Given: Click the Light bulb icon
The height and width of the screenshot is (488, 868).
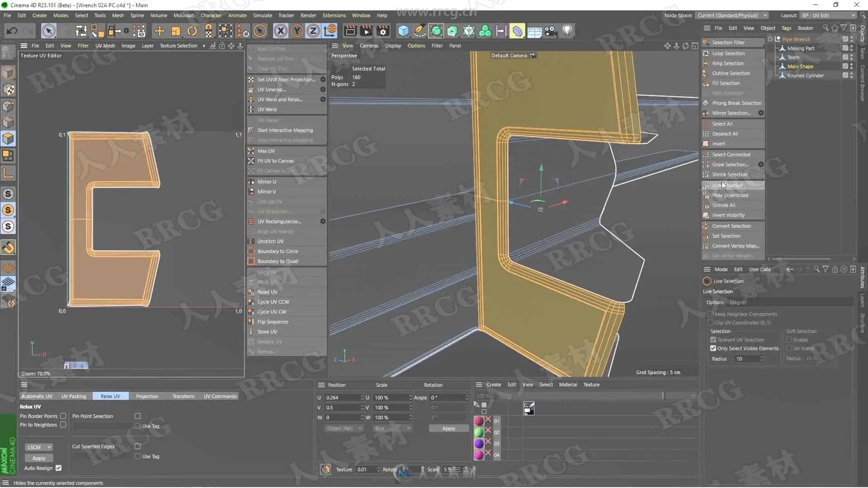Looking at the screenshot, I should (567, 31).
